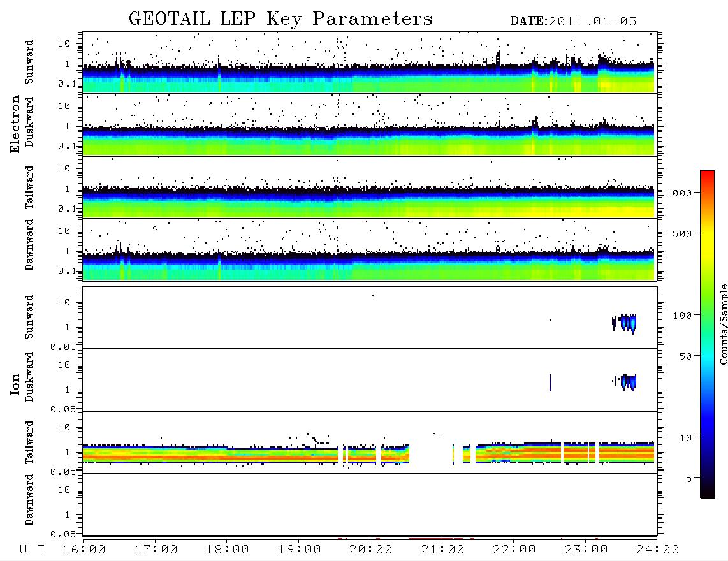This screenshot has width=728, height=561.
Task: Click the "500" colorbar tick value
Action: 683,234
